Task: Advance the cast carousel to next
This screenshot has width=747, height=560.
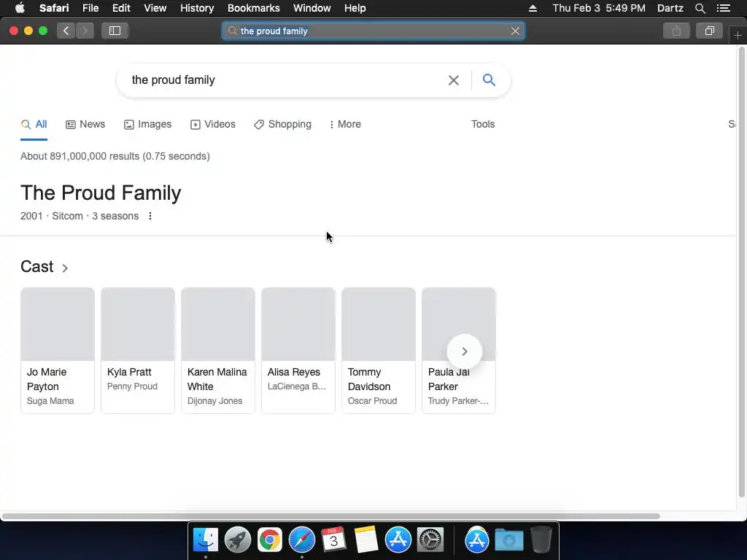Action: [x=465, y=351]
